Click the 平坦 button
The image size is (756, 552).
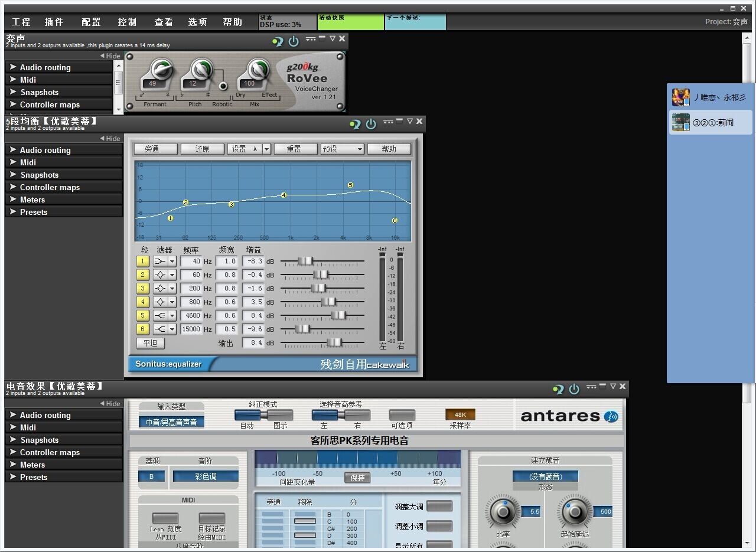point(151,343)
